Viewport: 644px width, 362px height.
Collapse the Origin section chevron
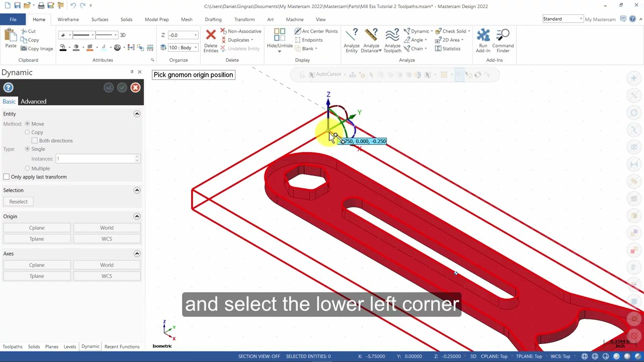(x=137, y=216)
